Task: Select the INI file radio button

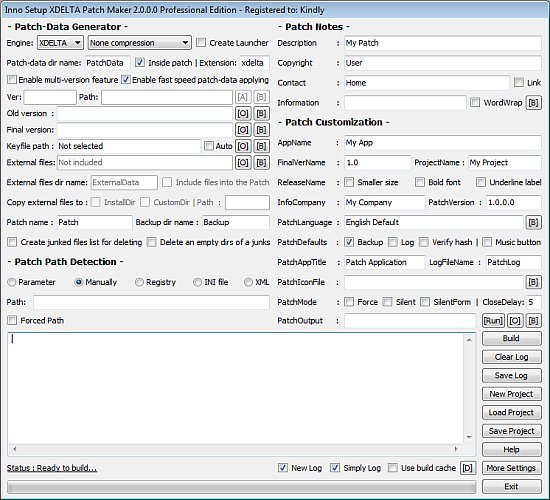Action: [197, 282]
